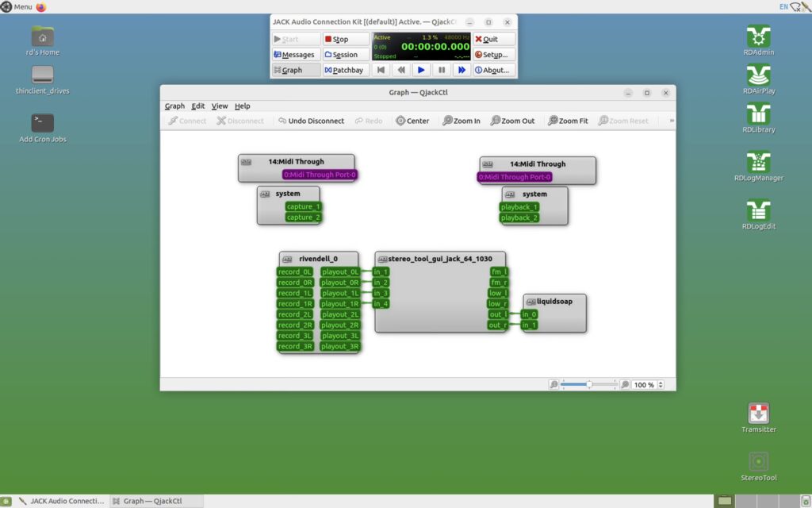Select the capture_2 port on system

click(303, 217)
